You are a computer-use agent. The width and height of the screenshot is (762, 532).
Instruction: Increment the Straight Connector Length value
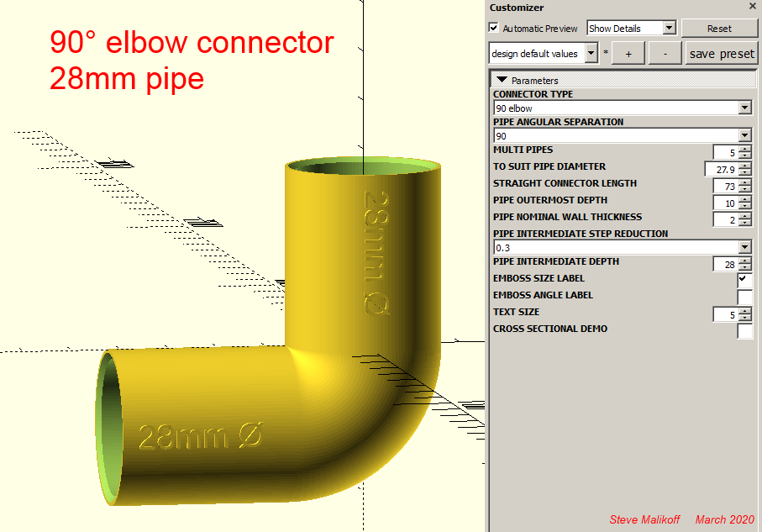pyautogui.click(x=744, y=182)
